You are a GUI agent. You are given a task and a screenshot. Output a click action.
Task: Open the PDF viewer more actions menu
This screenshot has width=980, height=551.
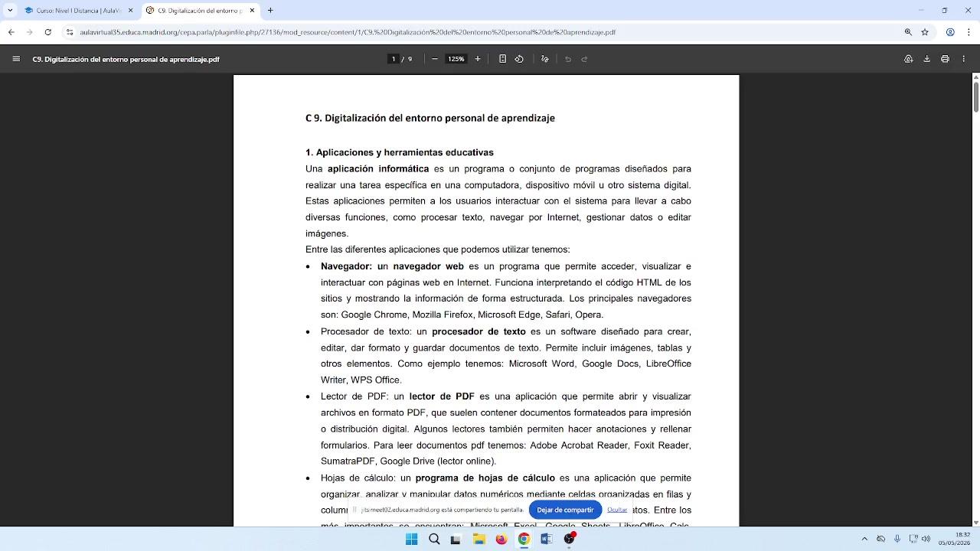[x=962, y=59]
